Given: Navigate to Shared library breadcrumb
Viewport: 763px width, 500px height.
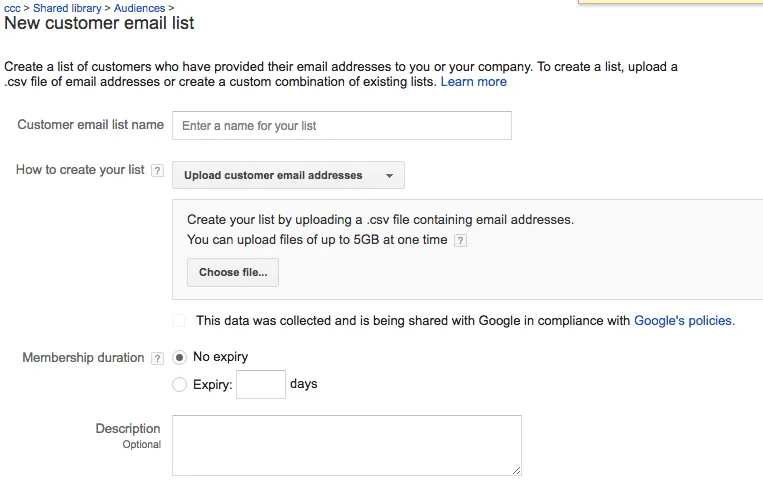Looking at the screenshot, I should pyautogui.click(x=67, y=8).
